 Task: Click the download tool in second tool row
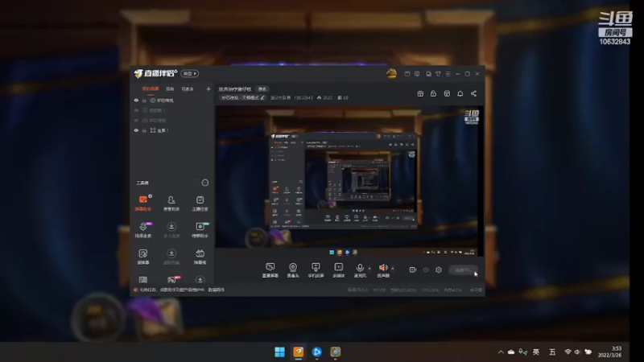(x=171, y=229)
